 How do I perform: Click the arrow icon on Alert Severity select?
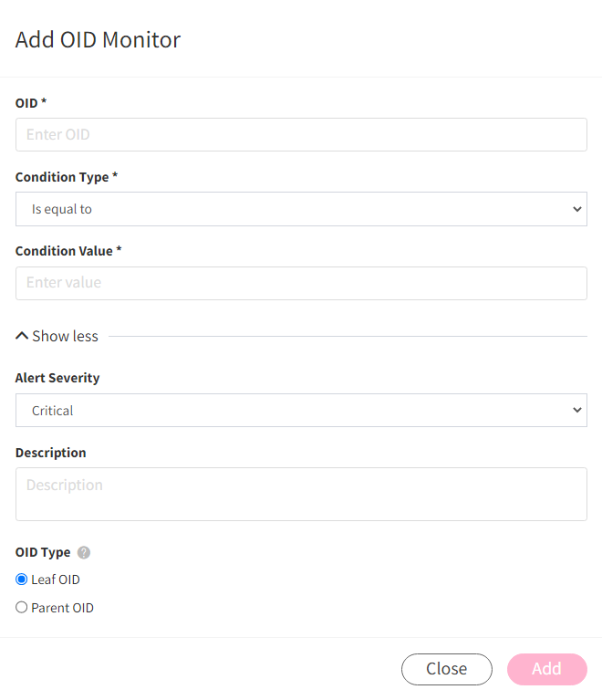577,410
